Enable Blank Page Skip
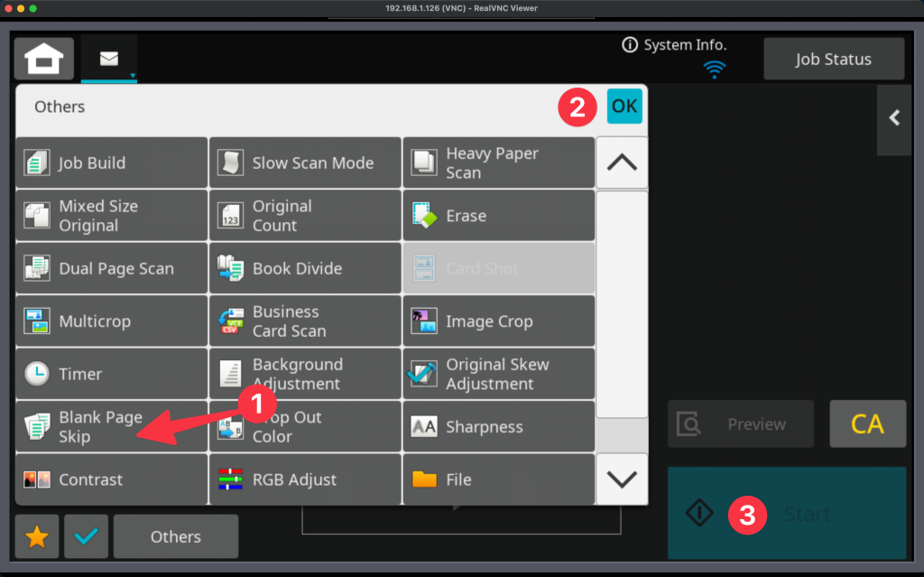Image resolution: width=924 pixels, height=577 pixels. (x=112, y=427)
